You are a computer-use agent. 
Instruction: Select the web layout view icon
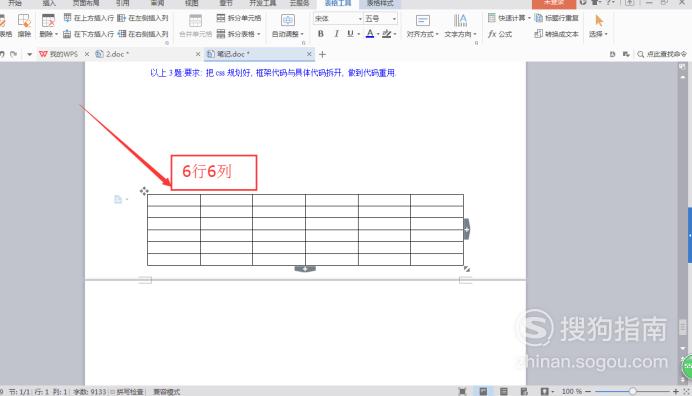coord(524,391)
